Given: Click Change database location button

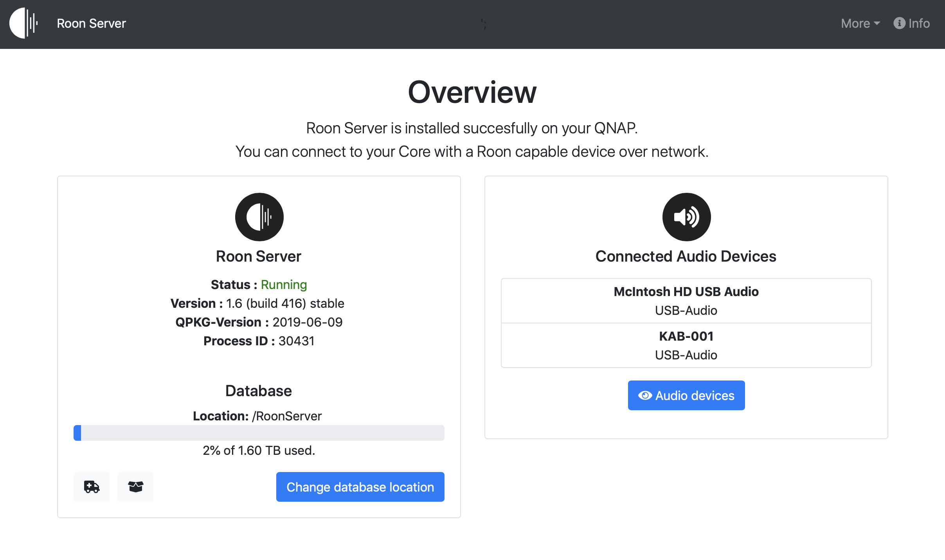Looking at the screenshot, I should click(x=360, y=486).
